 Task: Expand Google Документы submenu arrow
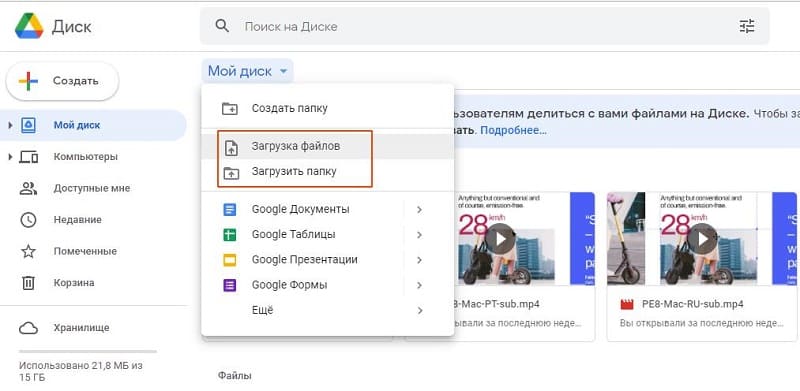tap(419, 209)
